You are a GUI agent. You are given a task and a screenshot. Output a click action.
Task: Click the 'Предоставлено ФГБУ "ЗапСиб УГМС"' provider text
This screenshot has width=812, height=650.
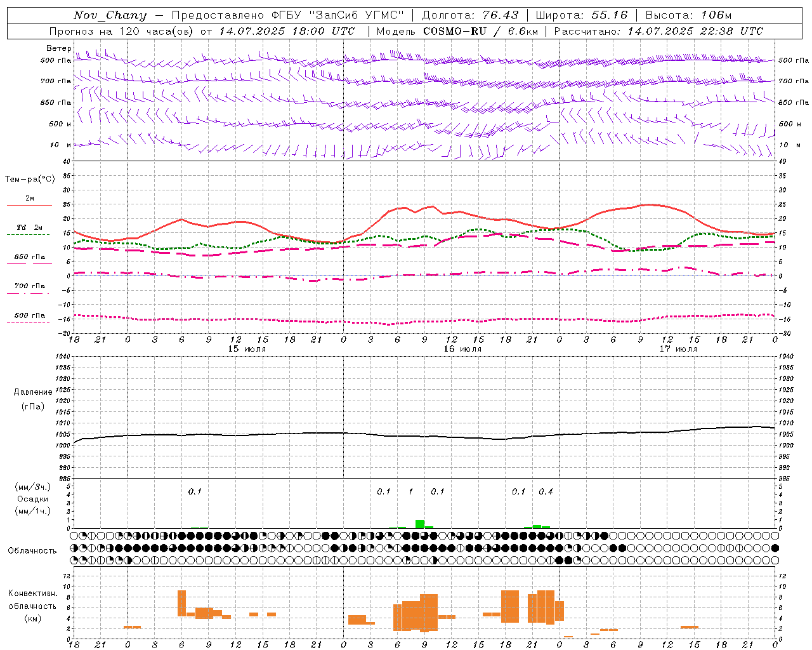tap(288, 15)
